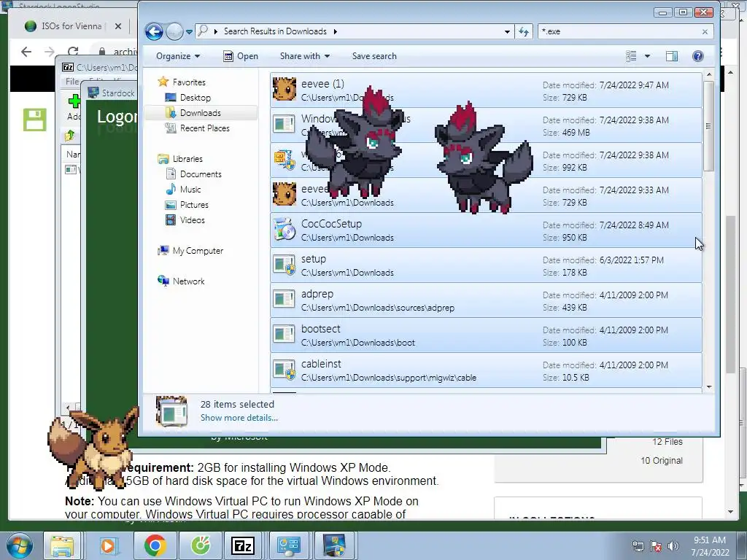Refresh the search results in Downloads
This screenshot has height=560, width=747.
[524, 32]
